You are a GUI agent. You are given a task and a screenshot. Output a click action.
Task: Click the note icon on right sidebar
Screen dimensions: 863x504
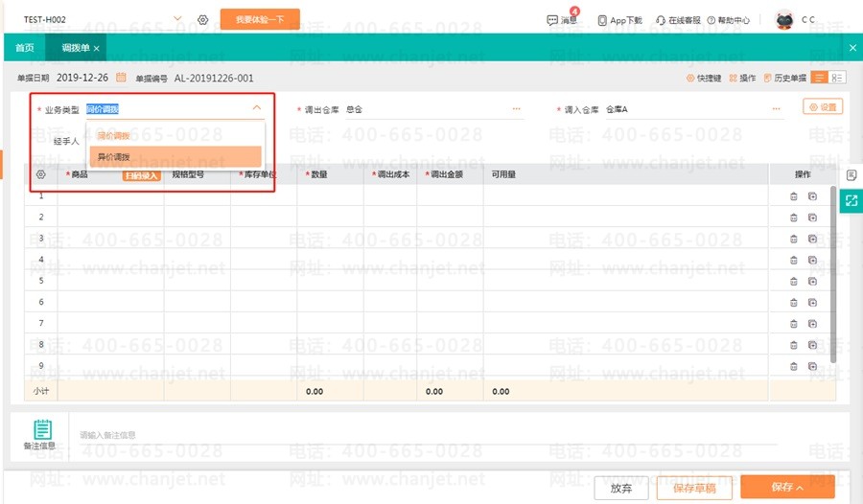[851, 175]
